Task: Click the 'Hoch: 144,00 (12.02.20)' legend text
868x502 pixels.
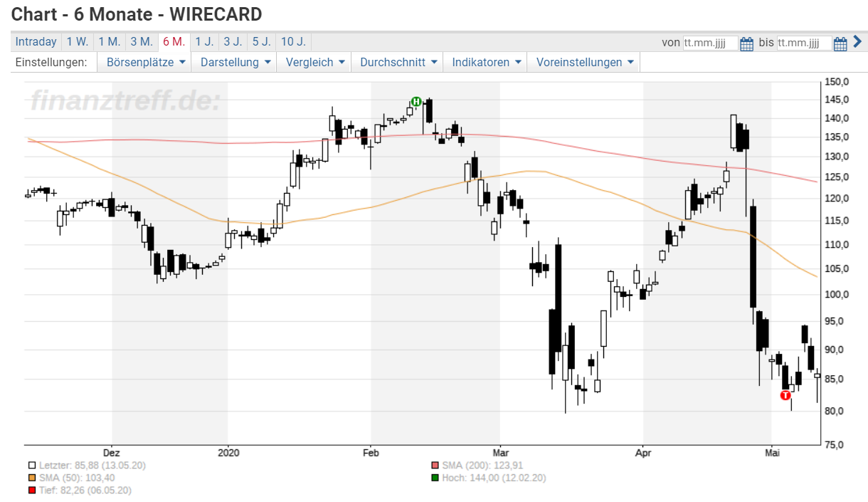Action: point(494,478)
